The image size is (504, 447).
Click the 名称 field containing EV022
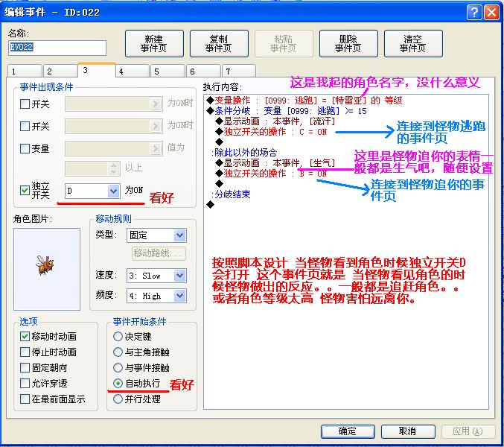tap(57, 48)
